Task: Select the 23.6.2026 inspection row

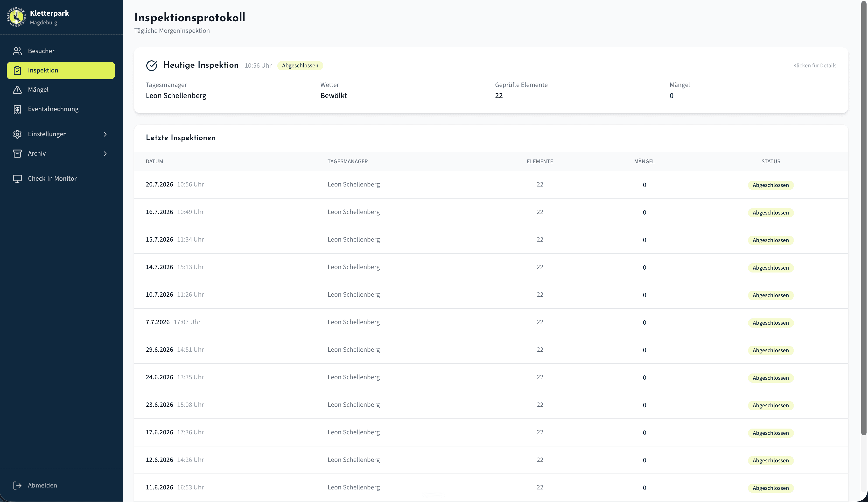Action: (x=491, y=405)
